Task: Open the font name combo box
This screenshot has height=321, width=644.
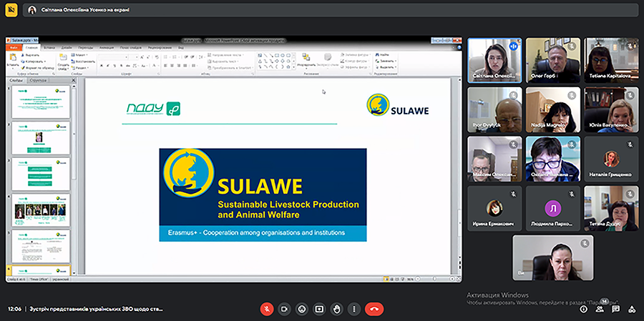Action: pyautogui.click(x=113, y=57)
